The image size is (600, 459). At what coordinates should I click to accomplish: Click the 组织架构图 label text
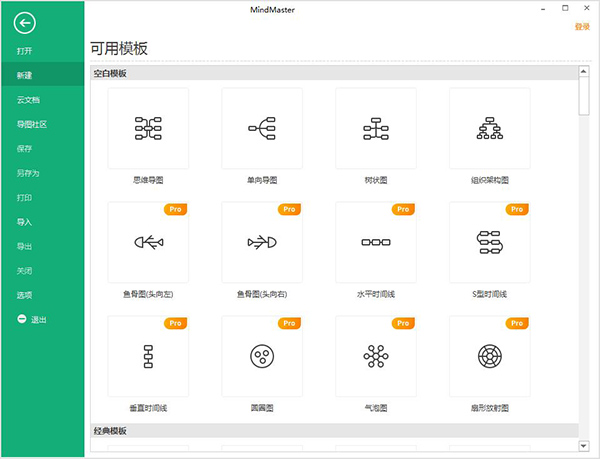490,180
